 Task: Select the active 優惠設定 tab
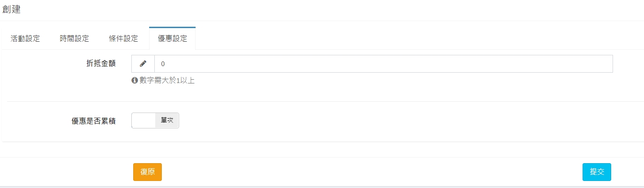coord(172,38)
